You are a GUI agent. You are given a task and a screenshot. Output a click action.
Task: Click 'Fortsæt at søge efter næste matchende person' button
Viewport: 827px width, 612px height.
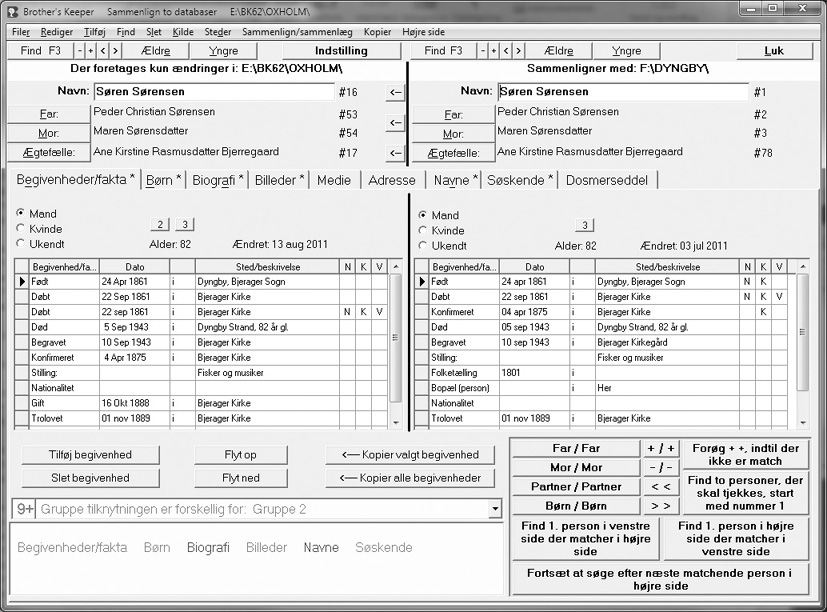659,579
